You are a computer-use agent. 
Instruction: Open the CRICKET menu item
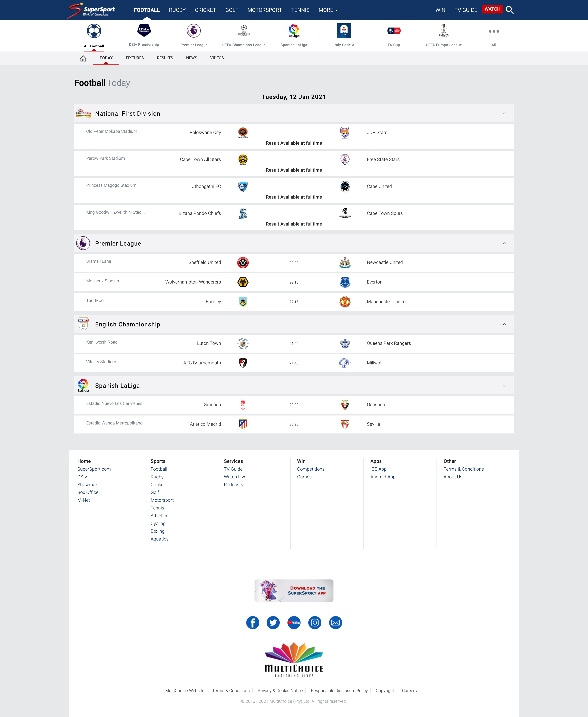point(205,10)
